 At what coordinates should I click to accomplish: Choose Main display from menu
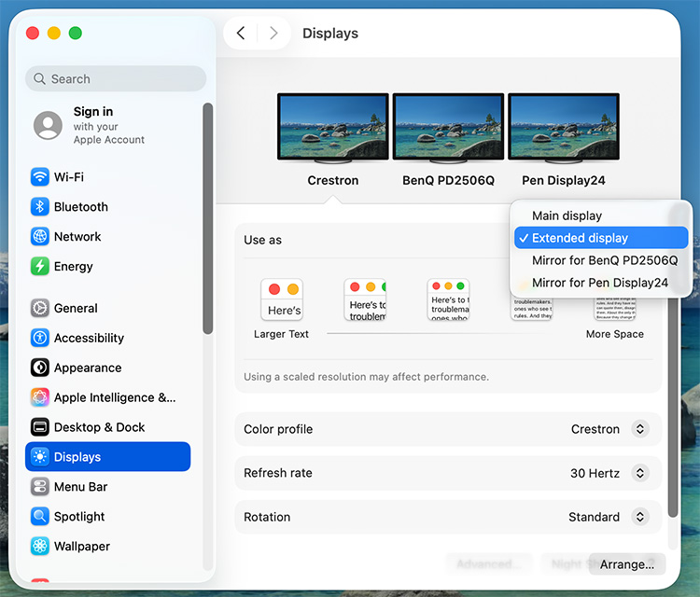[x=601, y=216]
